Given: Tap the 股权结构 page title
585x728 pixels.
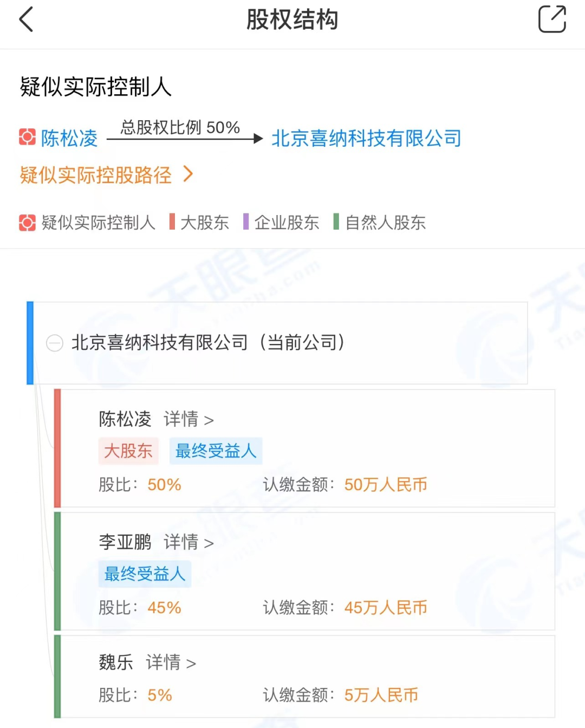Looking at the screenshot, I should click(292, 19).
